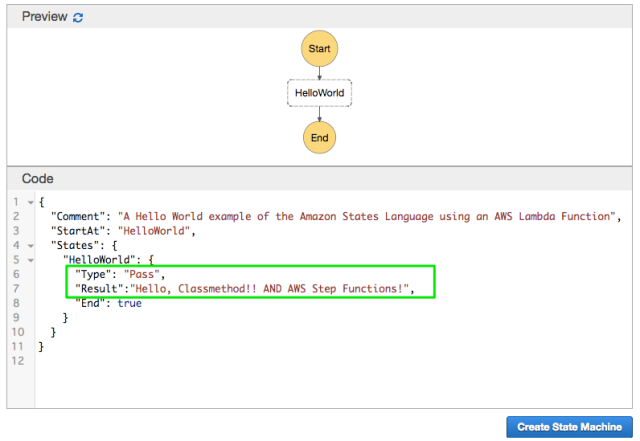The height and width of the screenshot is (441, 640).
Task: Click line number 11 in the gutter
Action: coord(18,347)
